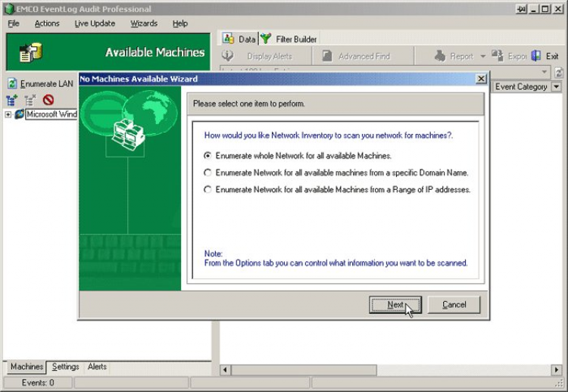Image resolution: width=568 pixels, height=392 pixels.
Task: Open the Help menu
Action: [x=180, y=23]
